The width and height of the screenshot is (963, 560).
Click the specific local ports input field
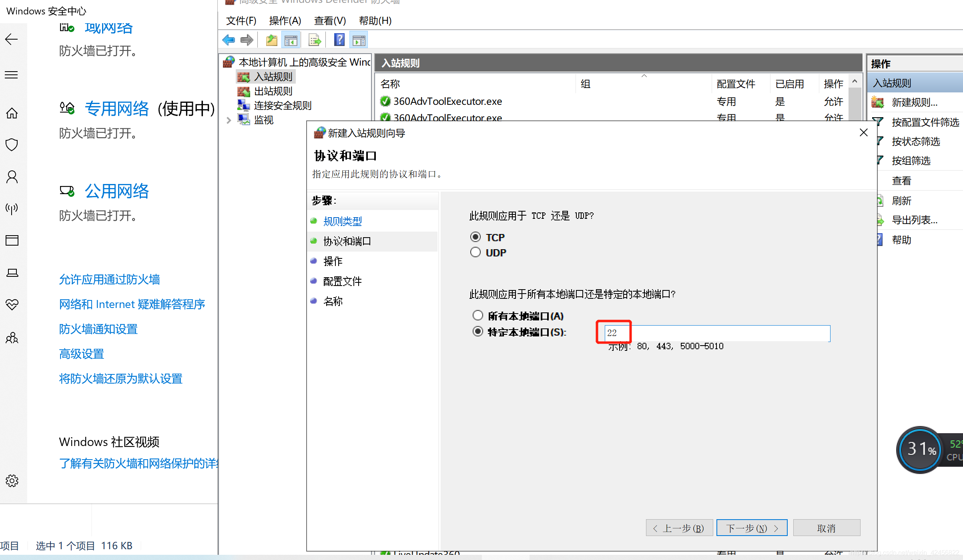click(716, 333)
